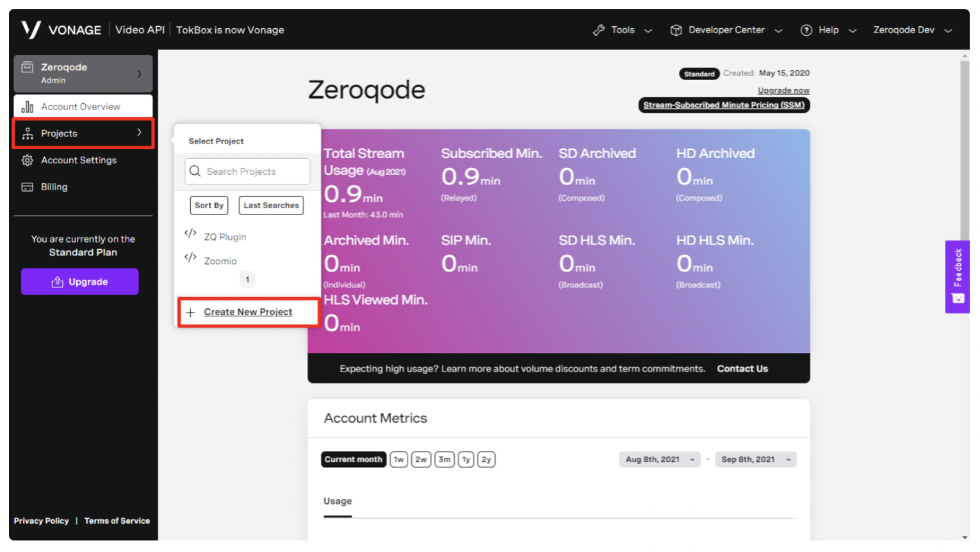
Task: Open the Stream-Subscribed Minute Pricing link
Action: [724, 105]
